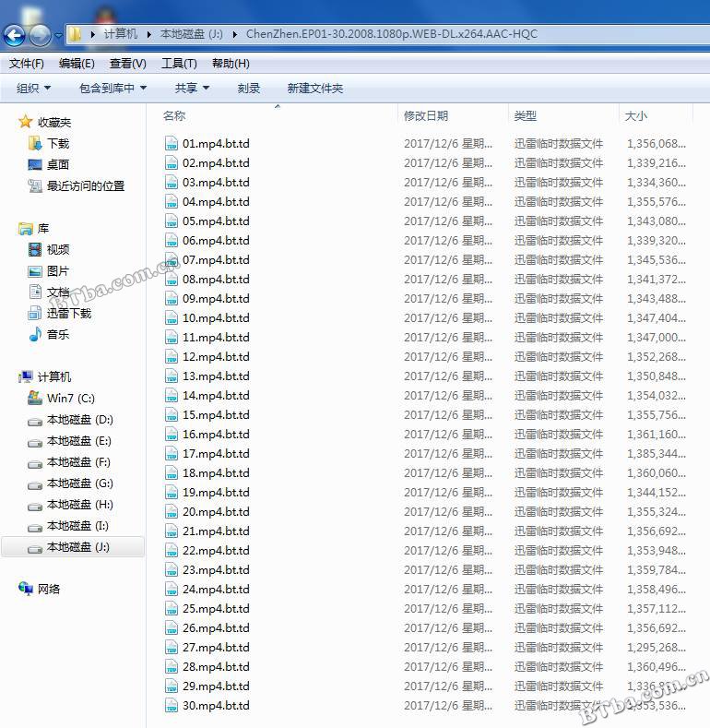Image resolution: width=710 pixels, height=728 pixels.
Task: Click the 网络 network icon
Action: coord(26,589)
